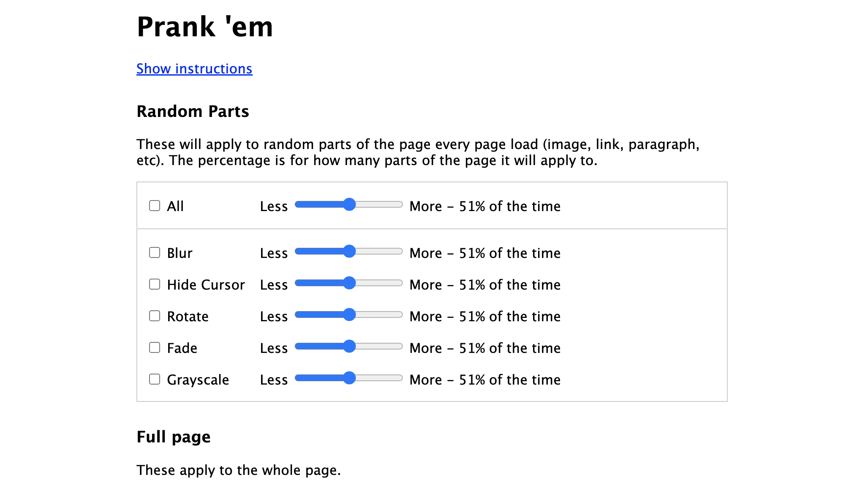Click the Rotate frequency slider handle
This screenshot has height=488, width=868.
click(x=349, y=314)
